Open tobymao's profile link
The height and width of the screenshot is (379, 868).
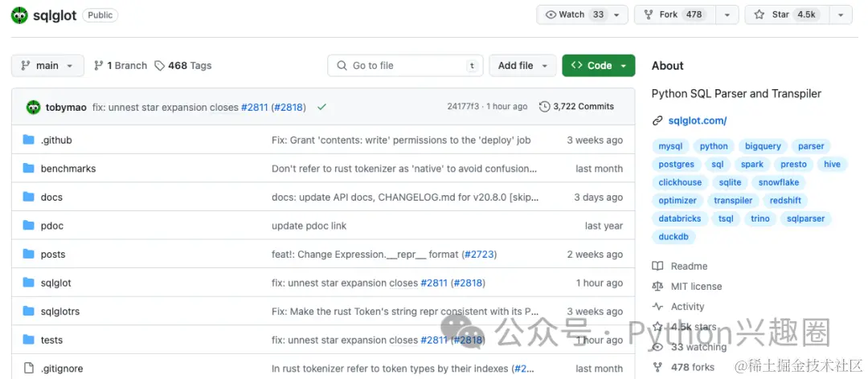point(66,107)
